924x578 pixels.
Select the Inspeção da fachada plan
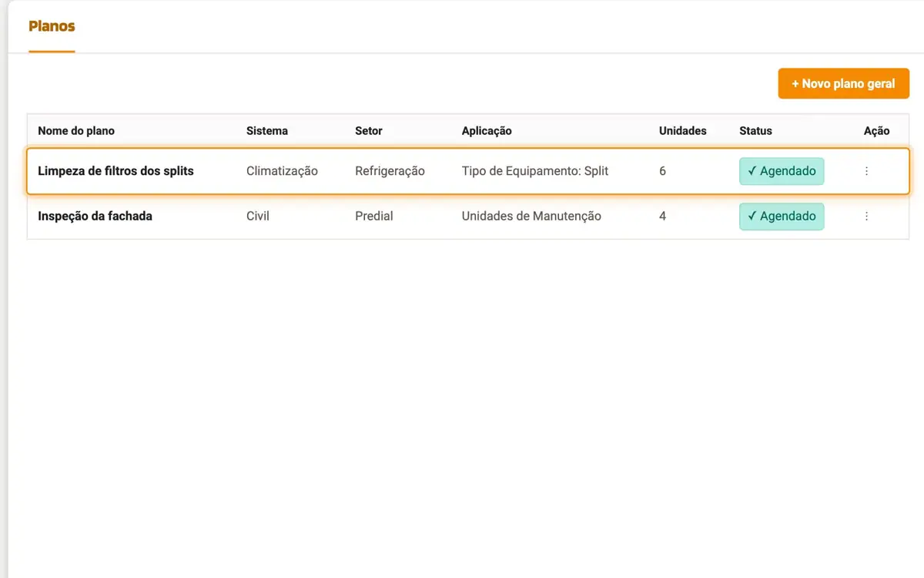tap(95, 217)
